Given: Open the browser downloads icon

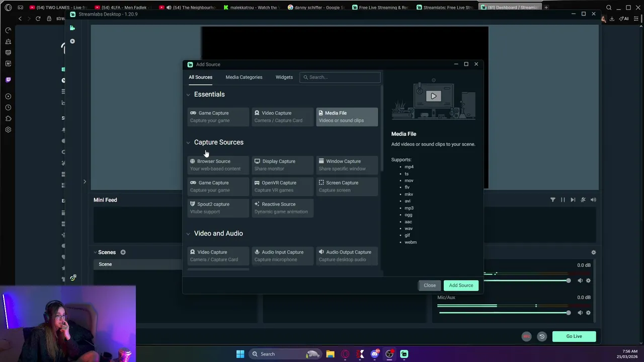Looking at the screenshot, I should 612,19.
